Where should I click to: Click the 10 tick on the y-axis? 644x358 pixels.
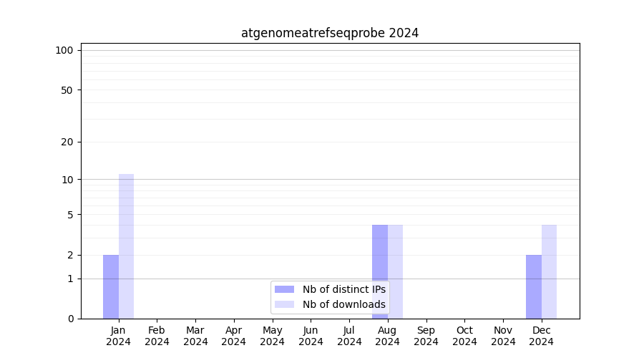tap(67, 179)
